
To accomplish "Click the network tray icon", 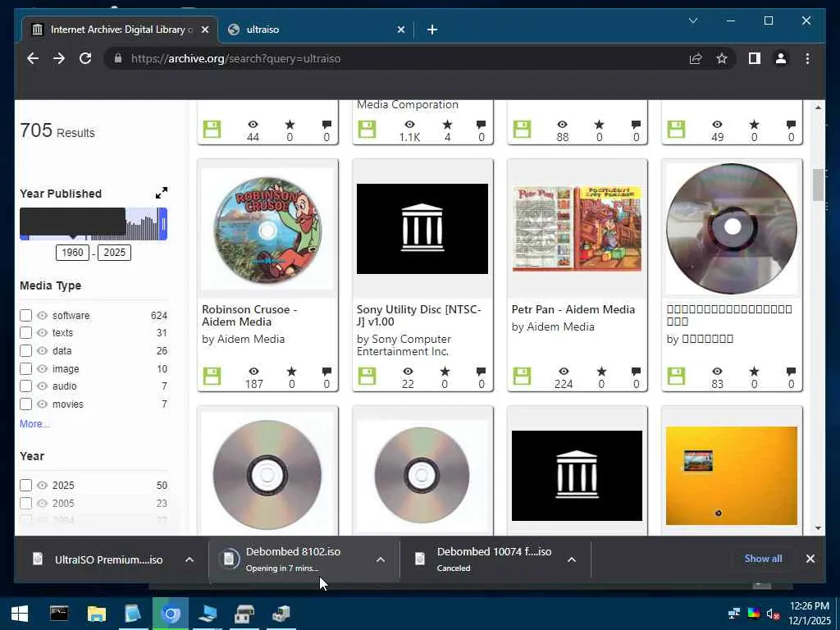I will 734,614.
